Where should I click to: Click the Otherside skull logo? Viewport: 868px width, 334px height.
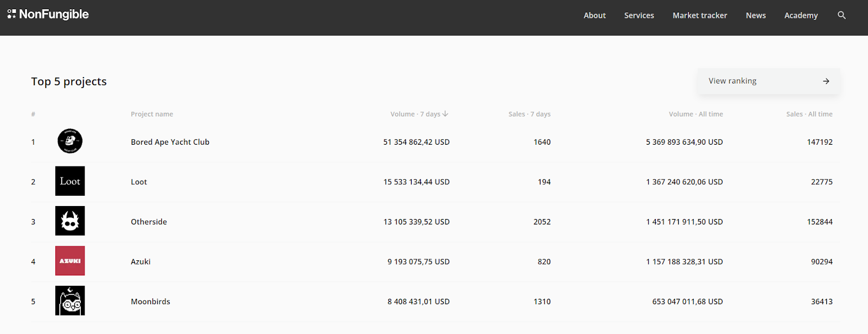pos(70,221)
